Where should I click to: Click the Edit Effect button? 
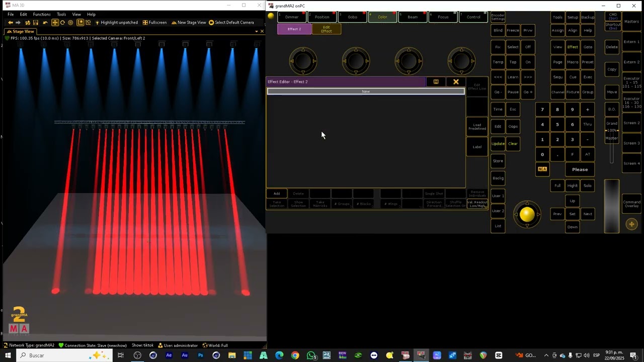[x=327, y=29]
